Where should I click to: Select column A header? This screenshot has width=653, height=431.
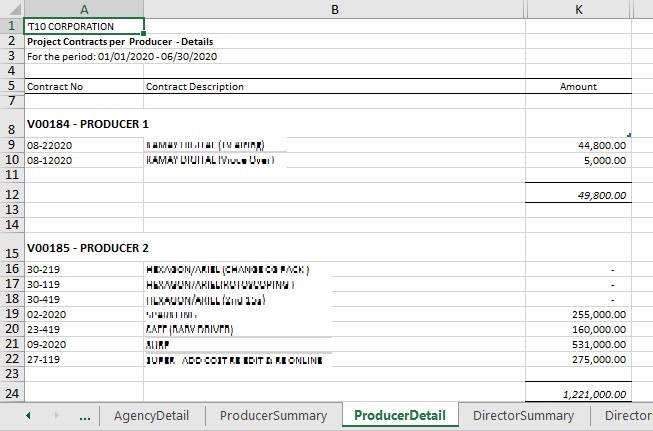[x=83, y=9]
